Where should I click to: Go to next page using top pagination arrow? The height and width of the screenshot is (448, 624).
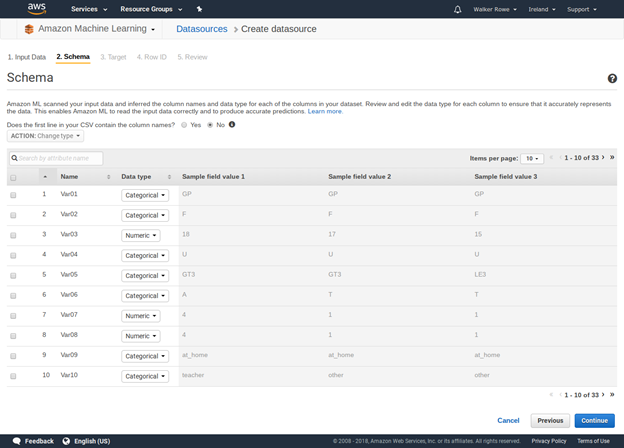pyautogui.click(x=603, y=158)
